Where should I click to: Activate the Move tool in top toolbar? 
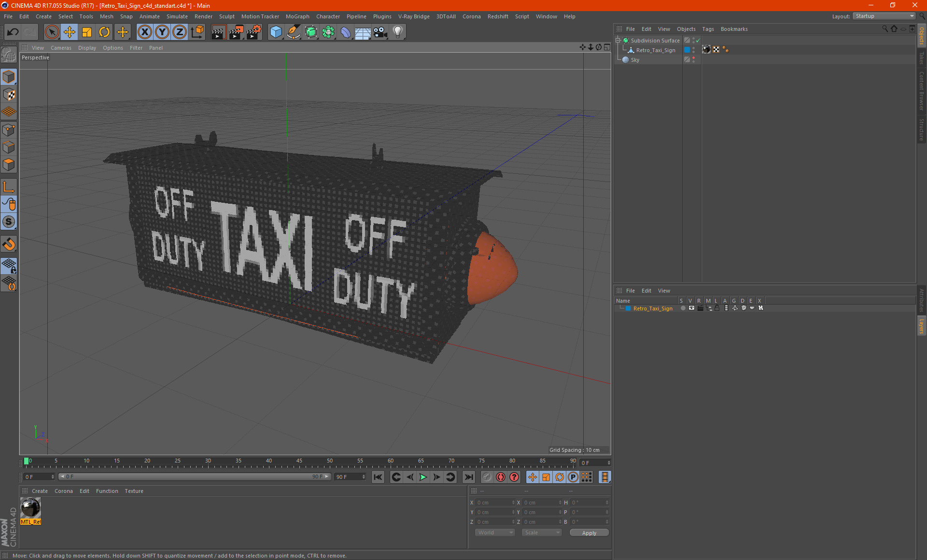point(70,32)
